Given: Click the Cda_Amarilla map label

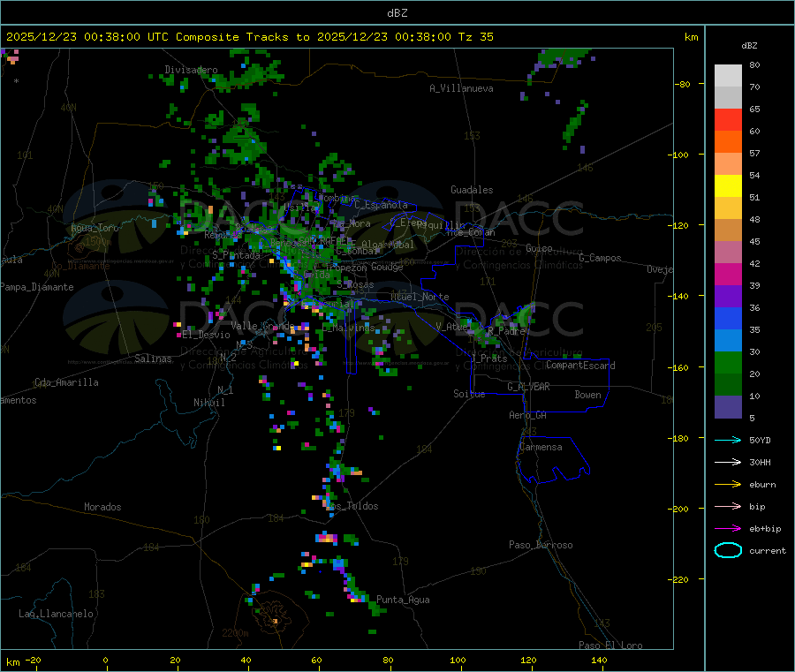Looking at the screenshot, I should click(66, 382).
